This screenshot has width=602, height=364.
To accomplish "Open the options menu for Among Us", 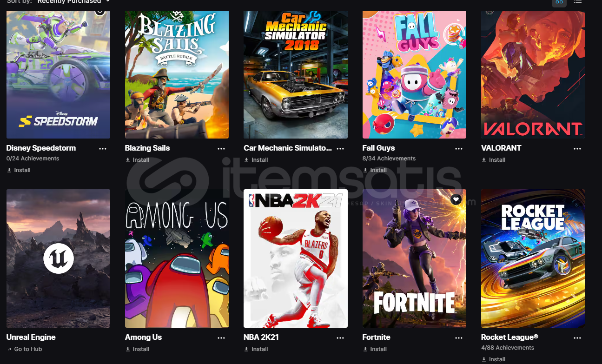I will tap(221, 338).
